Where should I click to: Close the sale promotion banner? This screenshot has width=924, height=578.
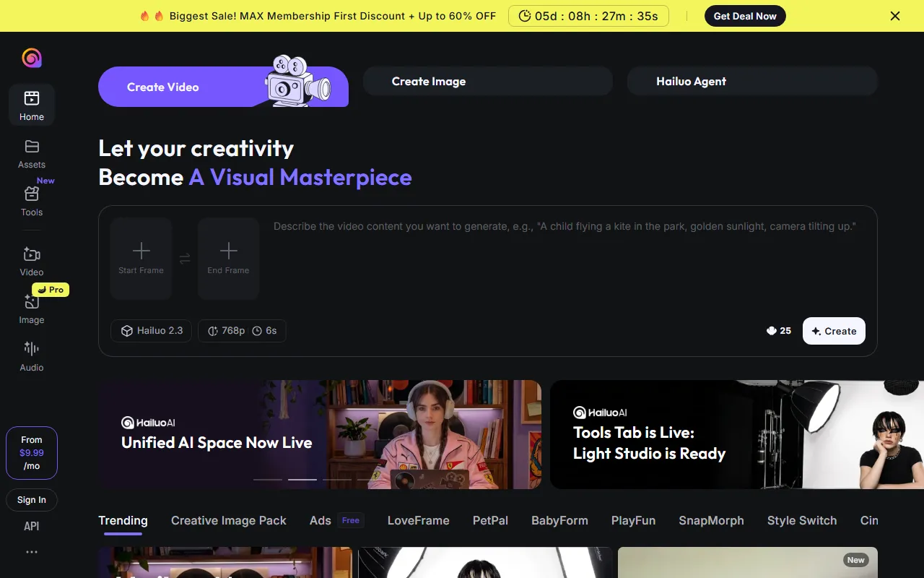[895, 16]
